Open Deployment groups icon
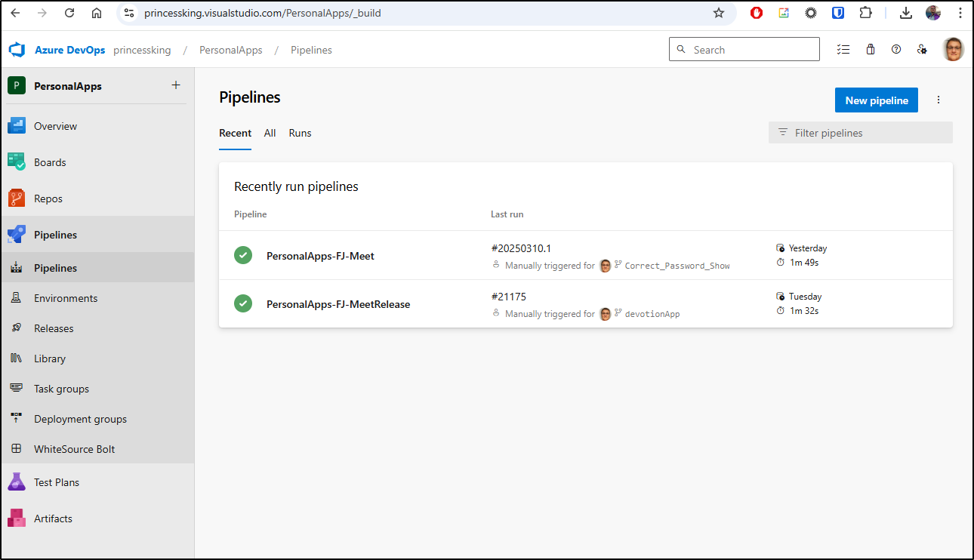The height and width of the screenshot is (560, 974). pos(17,419)
